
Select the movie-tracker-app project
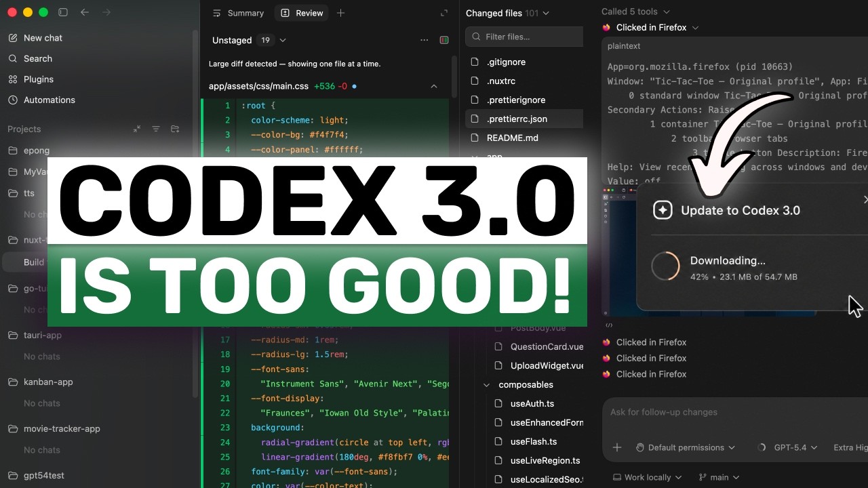click(62, 428)
